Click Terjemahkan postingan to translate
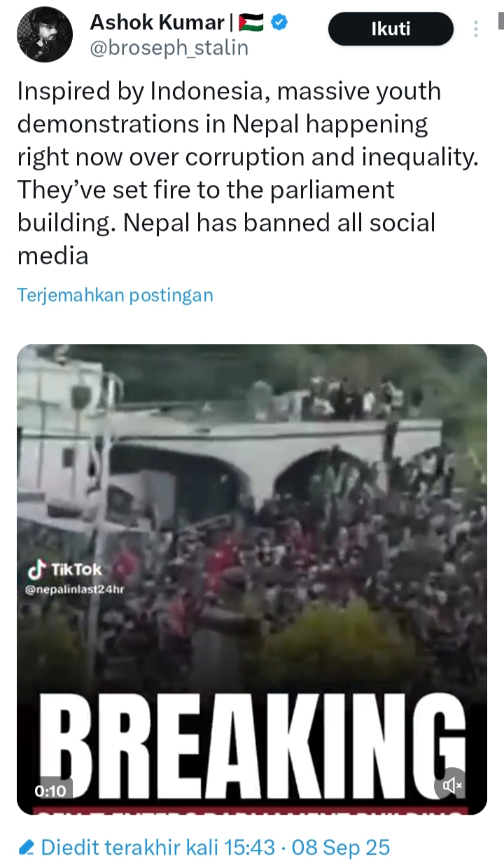This screenshot has height=861, width=504. 115,294
